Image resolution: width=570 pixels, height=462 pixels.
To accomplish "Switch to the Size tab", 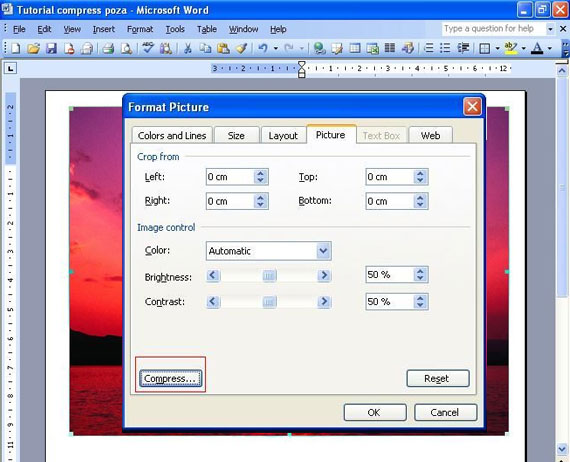I will pyautogui.click(x=236, y=135).
